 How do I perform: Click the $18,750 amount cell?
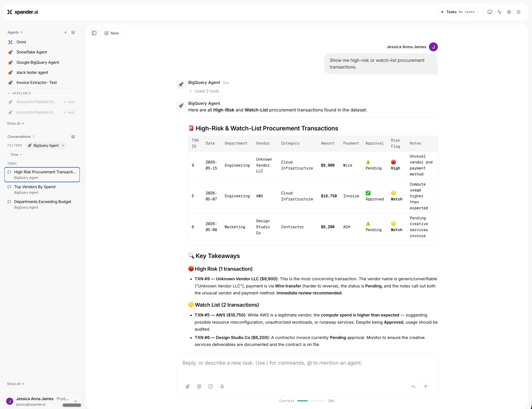click(x=329, y=196)
